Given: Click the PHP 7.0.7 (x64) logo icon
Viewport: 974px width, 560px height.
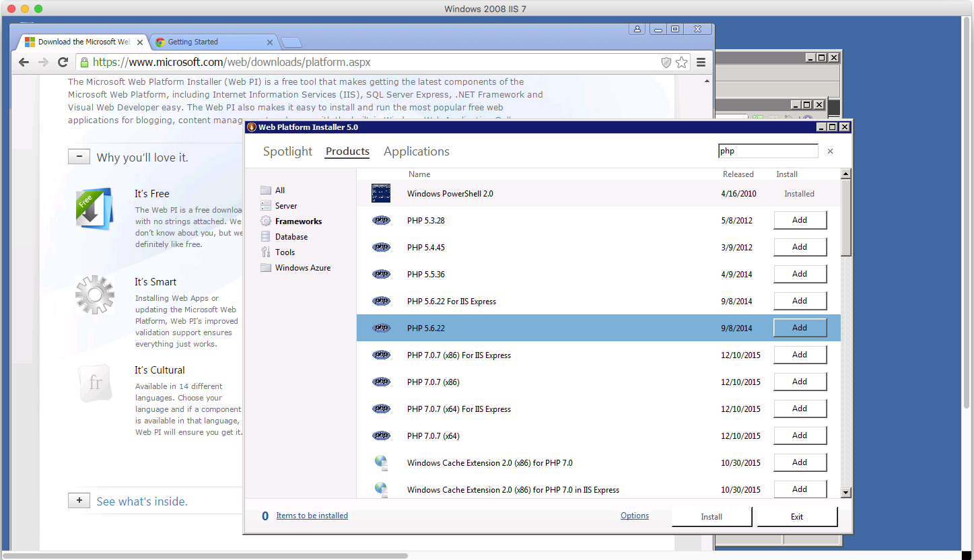Looking at the screenshot, I should tap(381, 435).
